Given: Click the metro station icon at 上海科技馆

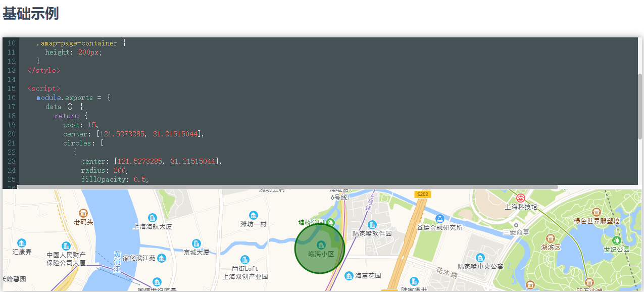Looking at the screenshot, I should 521,198.
